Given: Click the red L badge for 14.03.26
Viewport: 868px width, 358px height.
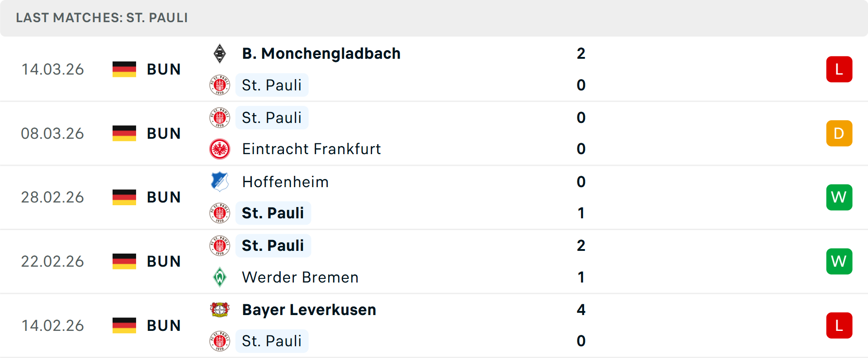Looking at the screenshot, I should [839, 69].
